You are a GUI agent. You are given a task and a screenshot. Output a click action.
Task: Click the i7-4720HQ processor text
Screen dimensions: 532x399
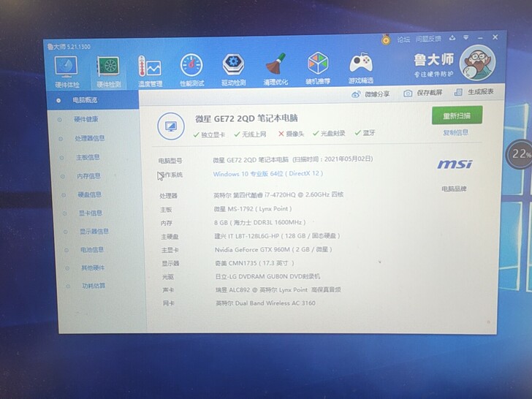click(278, 194)
